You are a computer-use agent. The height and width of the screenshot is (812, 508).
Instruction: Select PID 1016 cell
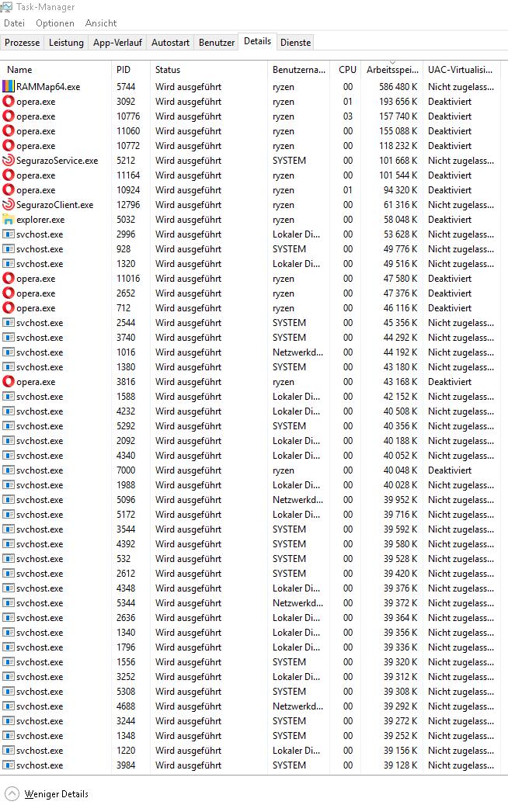tap(126, 352)
